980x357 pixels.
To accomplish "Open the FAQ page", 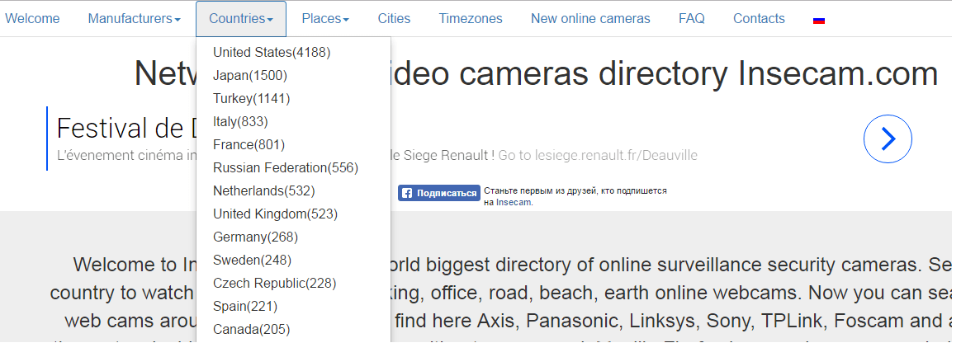I will [x=691, y=19].
